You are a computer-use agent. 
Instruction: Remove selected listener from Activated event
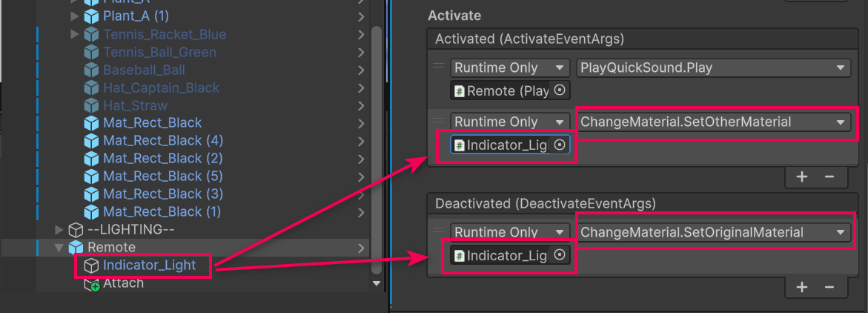829,177
